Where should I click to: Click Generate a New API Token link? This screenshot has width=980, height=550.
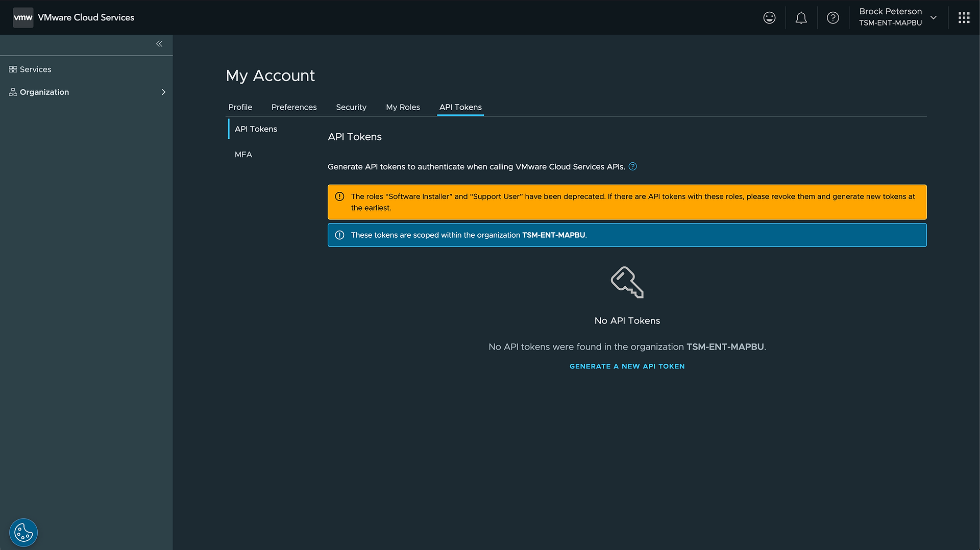pos(627,366)
